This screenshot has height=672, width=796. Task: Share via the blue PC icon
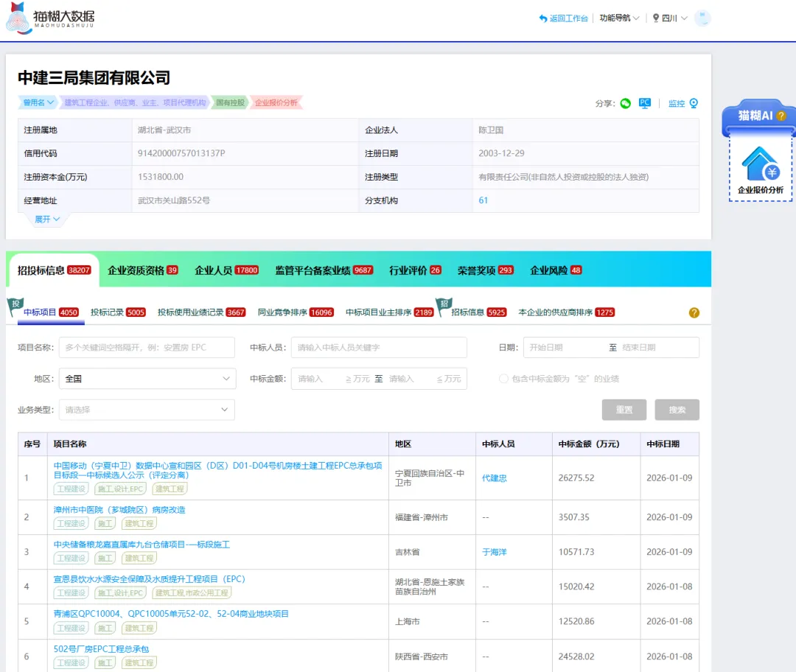point(645,103)
